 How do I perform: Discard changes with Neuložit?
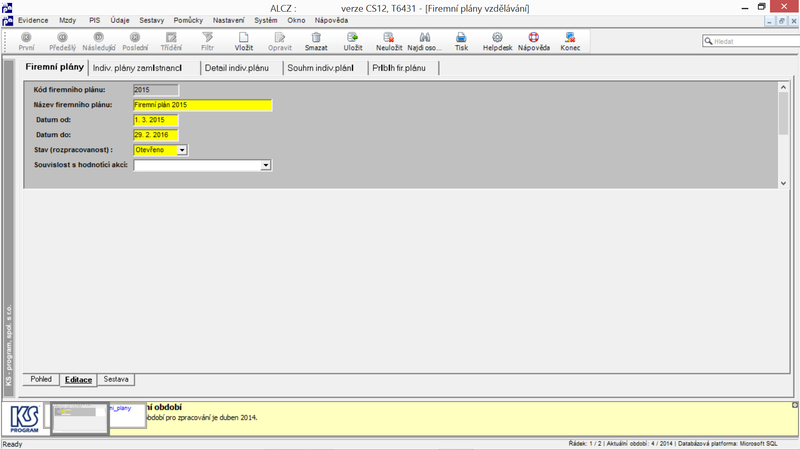pyautogui.click(x=389, y=41)
